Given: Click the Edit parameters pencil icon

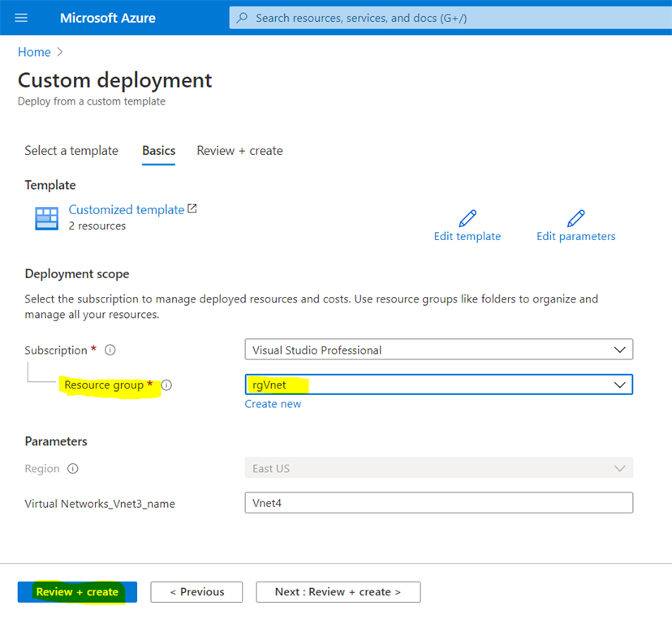Looking at the screenshot, I should click(x=575, y=217).
